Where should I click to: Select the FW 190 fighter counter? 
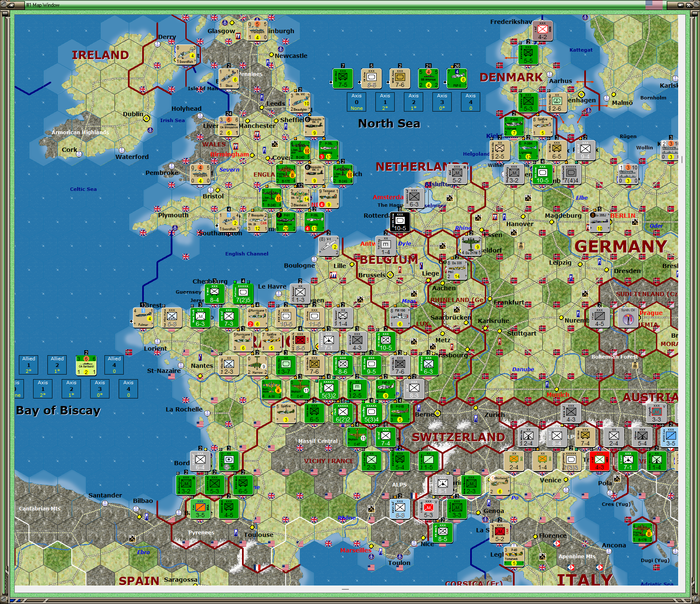(400, 318)
